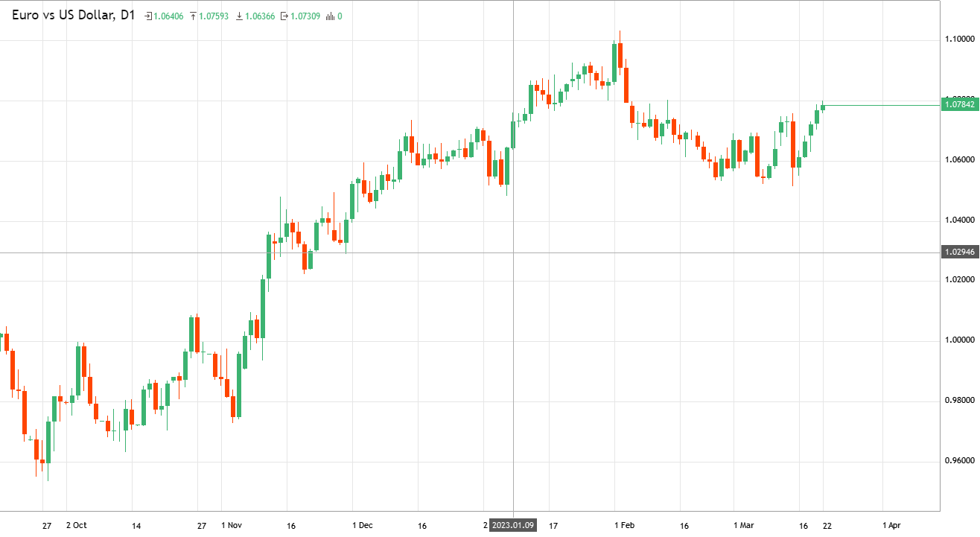980x537 pixels.
Task: Click the 17 date label on time axis
Action: [x=553, y=525]
